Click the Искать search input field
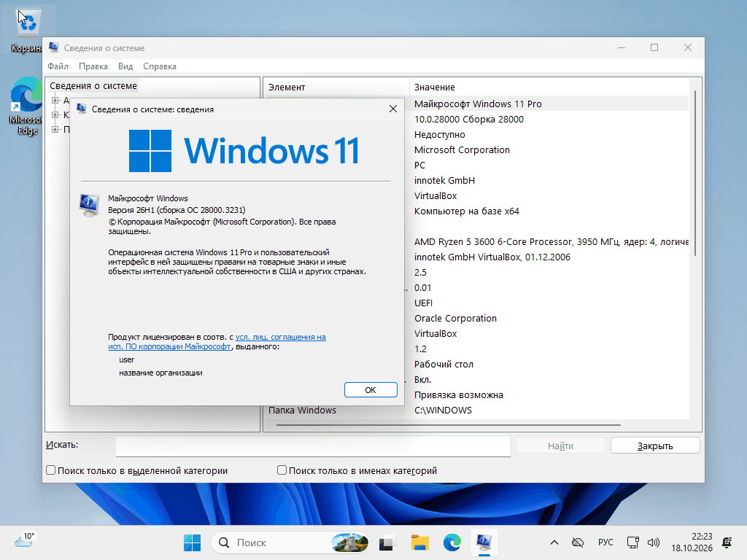The width and height of the screenshot is (747, 560). (x=313, y=446)
